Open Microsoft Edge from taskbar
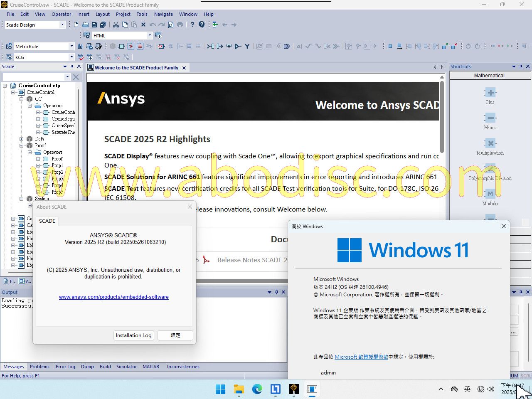The image size is (532, 399). [x=257, y=389]
